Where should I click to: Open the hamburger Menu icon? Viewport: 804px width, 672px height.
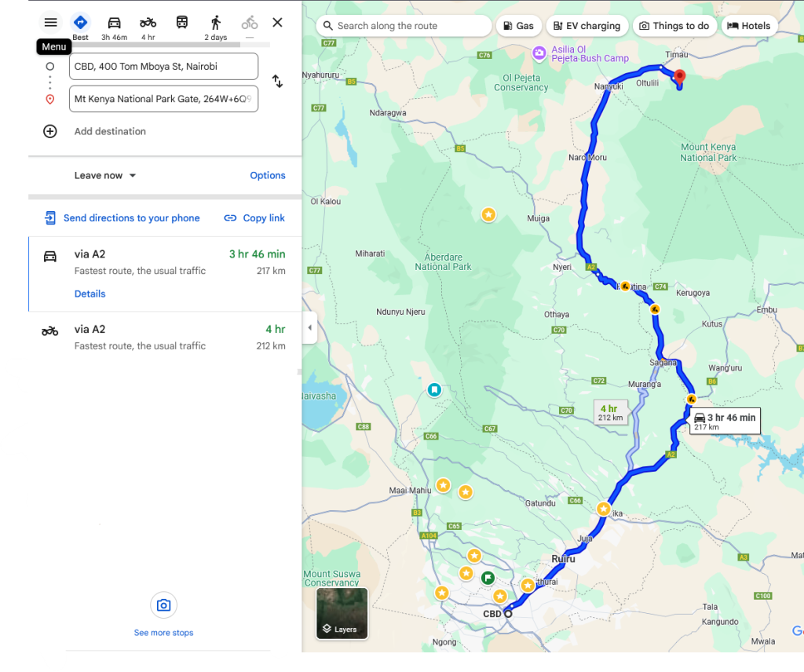[50, 23]
